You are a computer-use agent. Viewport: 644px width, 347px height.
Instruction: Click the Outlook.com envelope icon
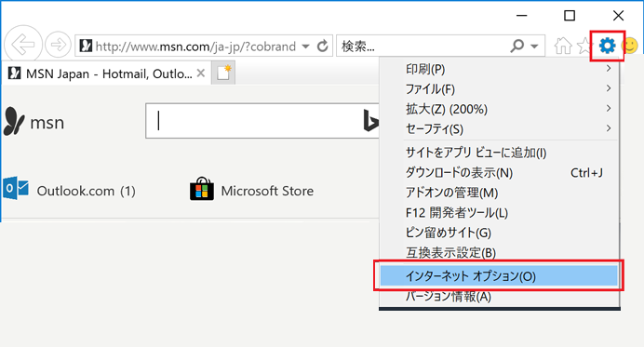coord(16,189)
